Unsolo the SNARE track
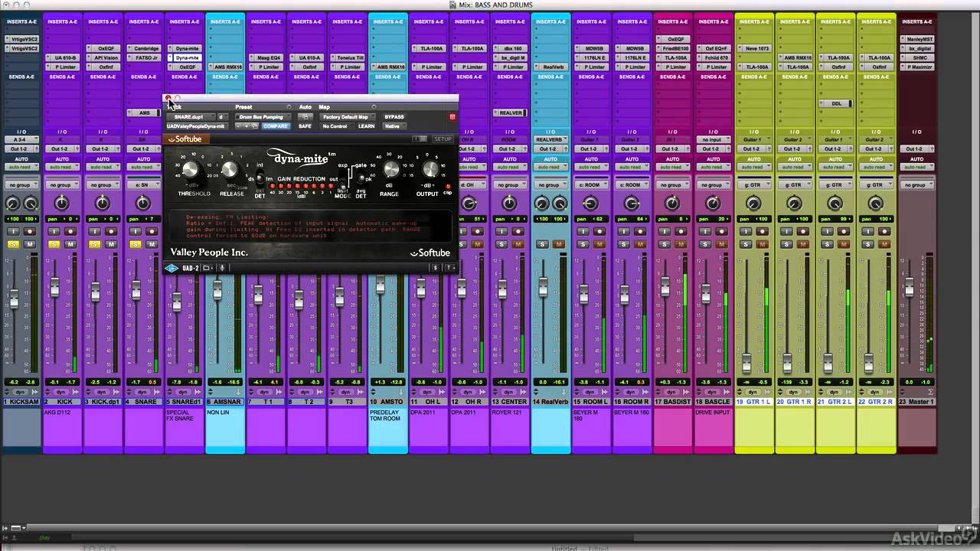 pos(136,244)
